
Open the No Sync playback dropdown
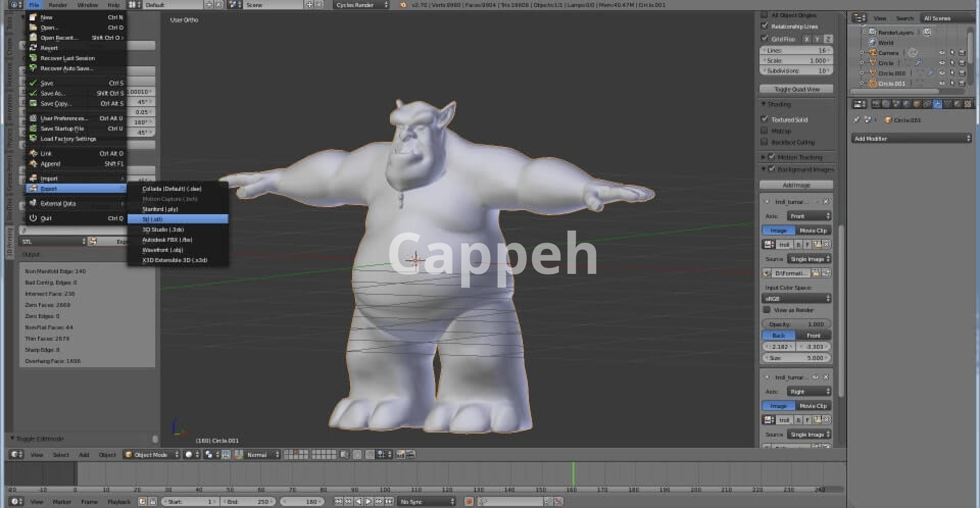tap(427, 502)
